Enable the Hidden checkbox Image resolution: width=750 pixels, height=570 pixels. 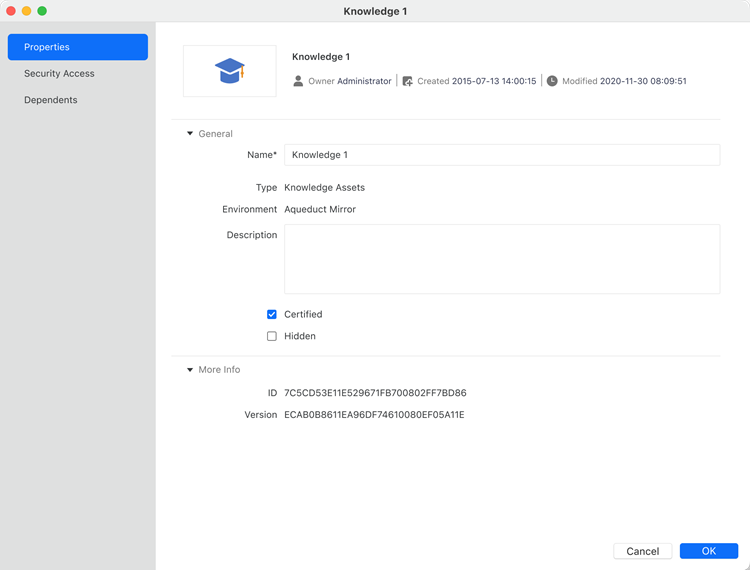[x=272, y=336]
